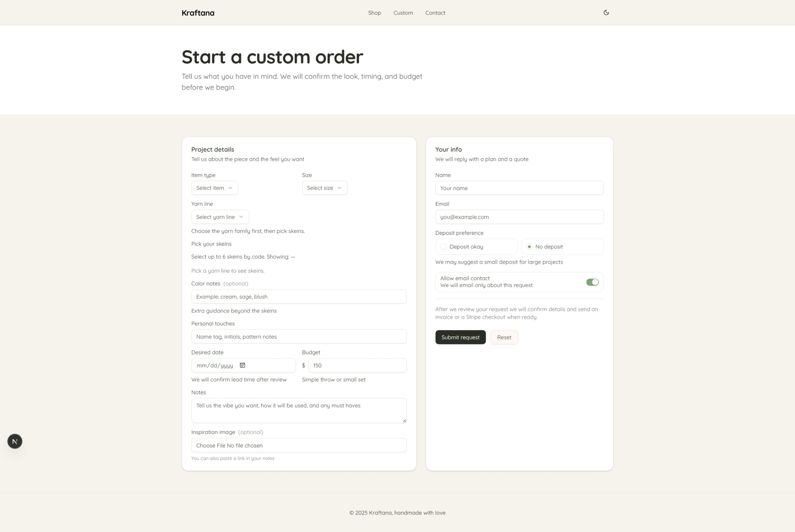Open the calendar picker in Desired date
795x532 pixels.
[242, 365]
